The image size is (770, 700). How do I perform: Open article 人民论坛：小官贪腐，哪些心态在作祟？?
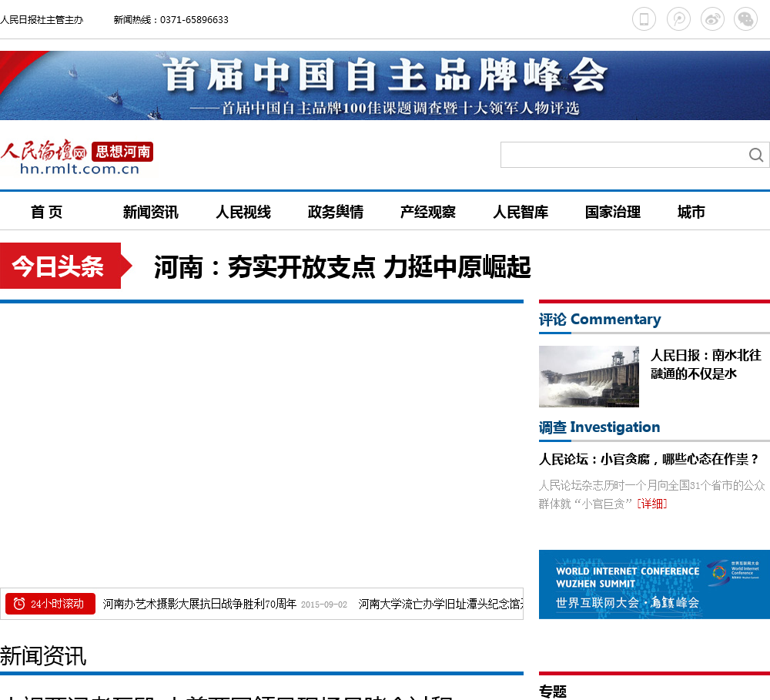click(x=648, y=459)
